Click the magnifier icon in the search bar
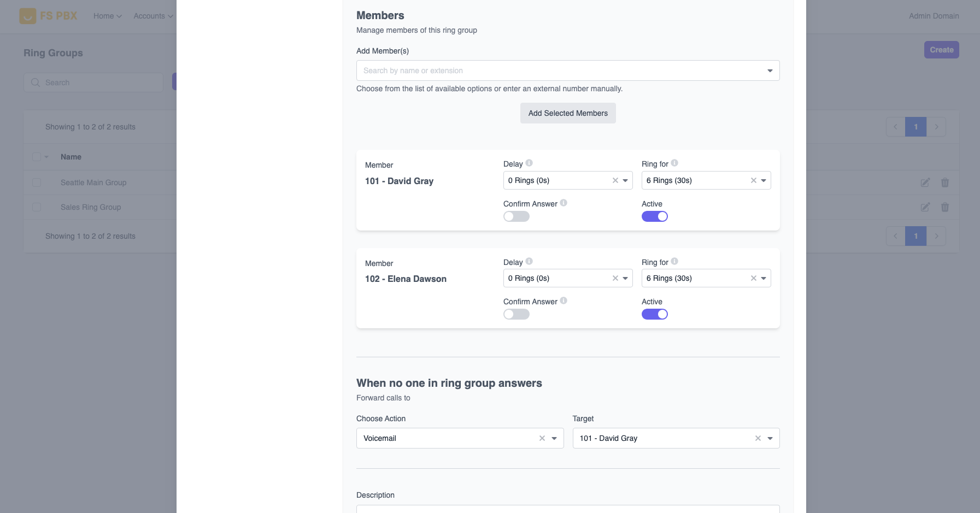980x513 pixels. click(35, 82)
